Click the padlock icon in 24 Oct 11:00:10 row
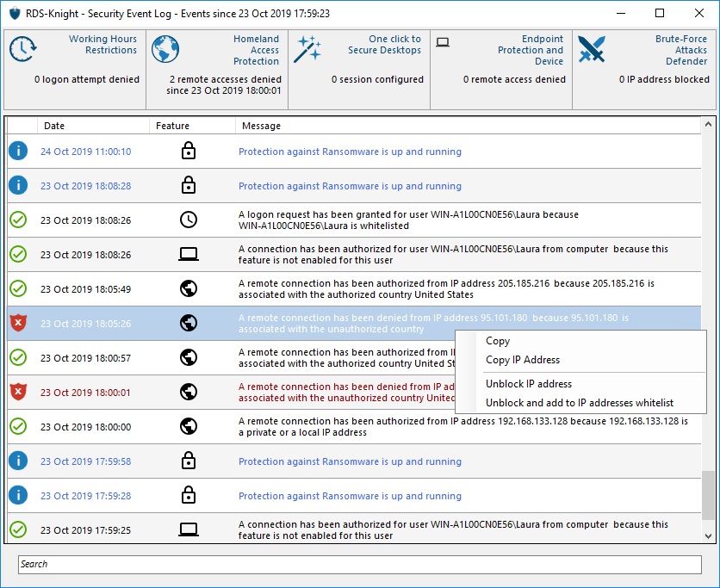Screen dimensions: 720x588 pos(189,151)
